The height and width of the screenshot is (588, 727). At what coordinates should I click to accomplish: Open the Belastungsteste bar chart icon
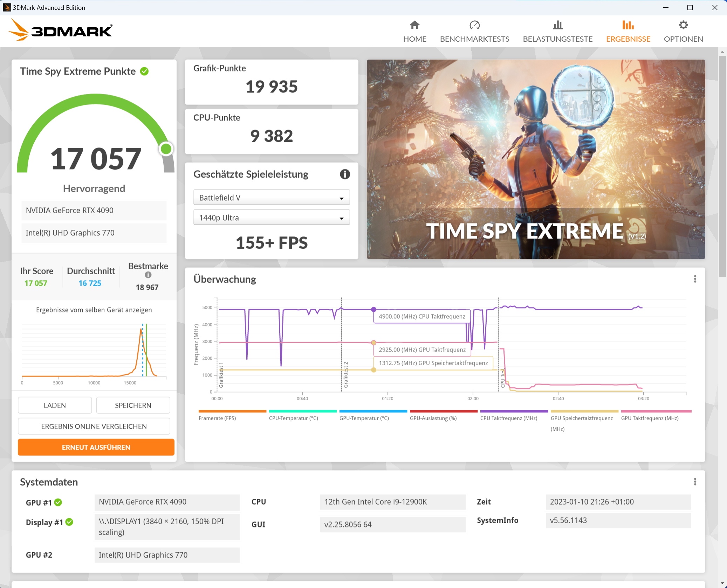tap(557, 25)
